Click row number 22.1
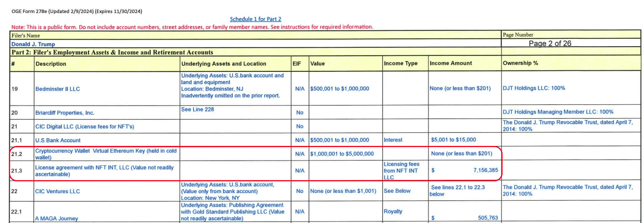Viewport: 644px width, 223px height. 16,212
